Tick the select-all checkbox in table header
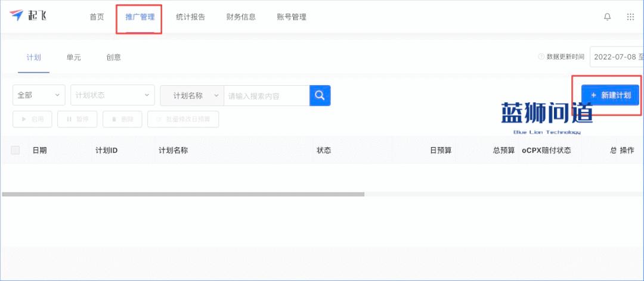The width and height of the screenshot is (644, 281). tap(15, 150)
